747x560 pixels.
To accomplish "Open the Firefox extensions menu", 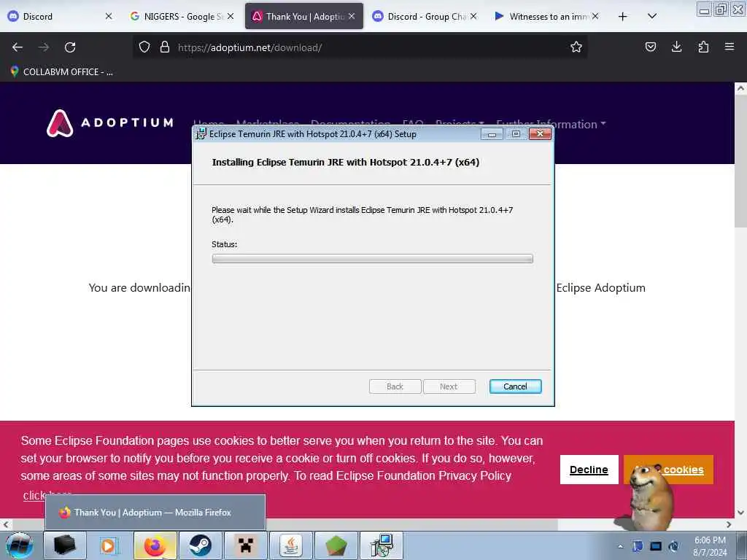I will click(x=703, y=47).
